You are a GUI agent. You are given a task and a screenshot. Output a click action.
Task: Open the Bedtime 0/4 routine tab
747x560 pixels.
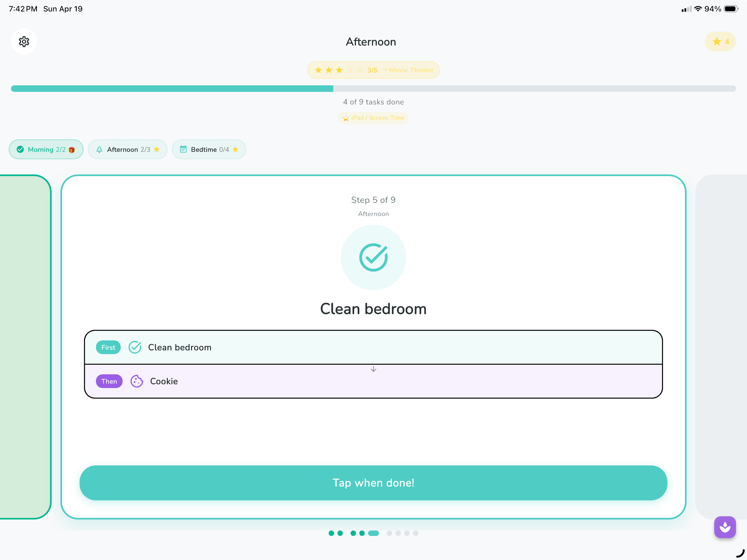pyautogui.click(x=209, y=149)
